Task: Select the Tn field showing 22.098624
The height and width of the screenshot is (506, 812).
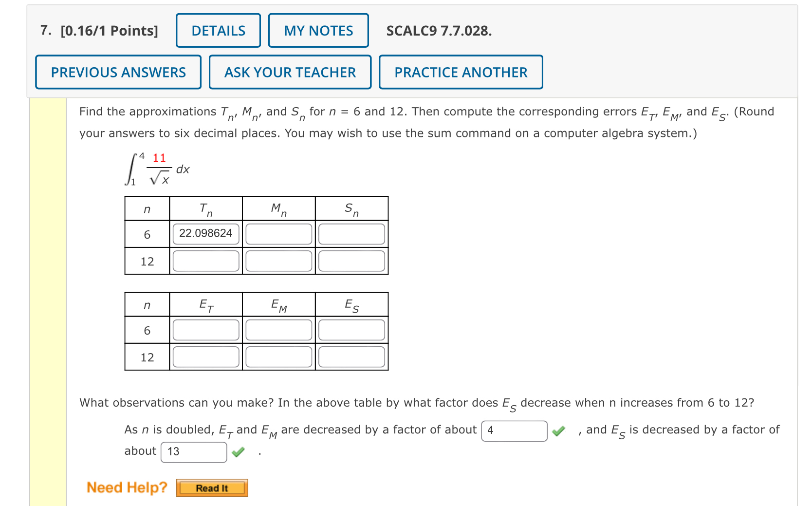Action: click(x=205, y=233)
